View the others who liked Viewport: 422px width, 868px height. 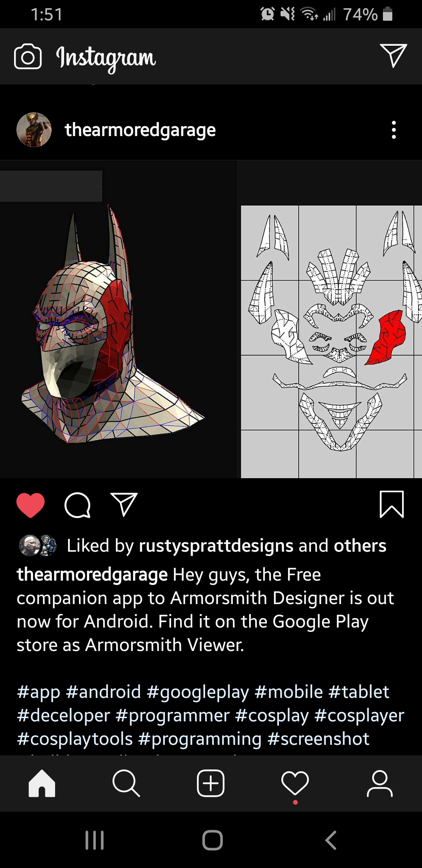pos(360,545)
